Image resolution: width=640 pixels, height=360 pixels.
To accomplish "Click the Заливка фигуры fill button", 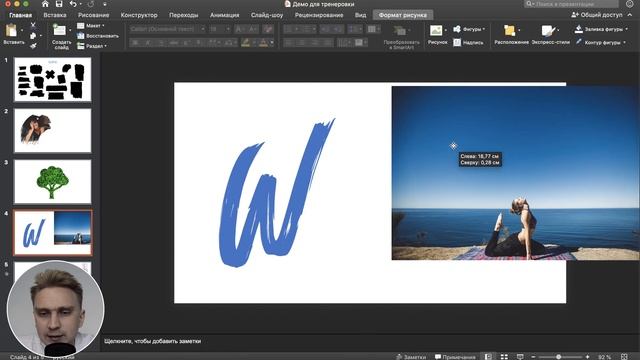I will (598, 29).
